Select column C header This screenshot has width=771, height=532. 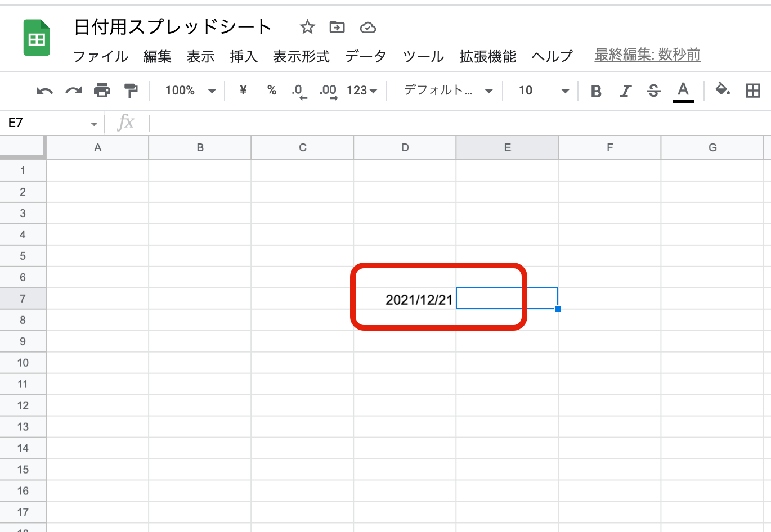(x=302, y=148)
